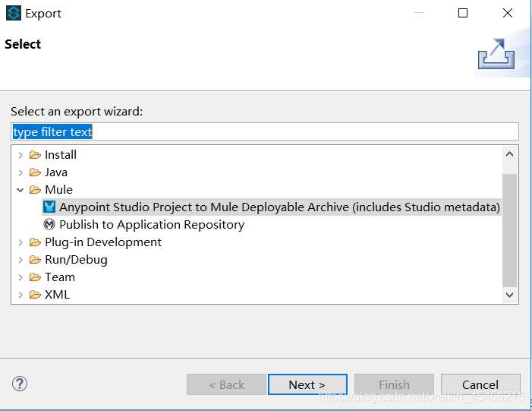The width and height of the screenshot is (532, 411).
Task: Click the scrollbar down arrow in wizard list
Action: [509, 295]
